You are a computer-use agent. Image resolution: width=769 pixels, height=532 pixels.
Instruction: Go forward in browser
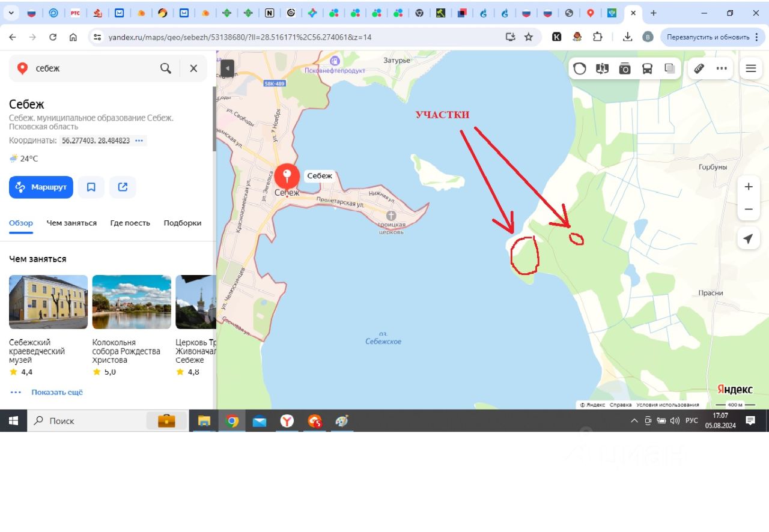coord(32,37)
